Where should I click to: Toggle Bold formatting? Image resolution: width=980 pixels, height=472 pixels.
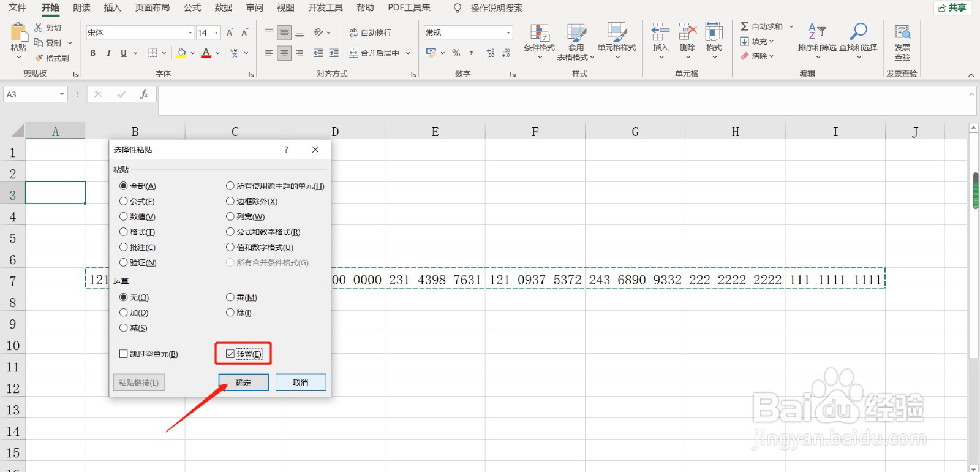93,53
